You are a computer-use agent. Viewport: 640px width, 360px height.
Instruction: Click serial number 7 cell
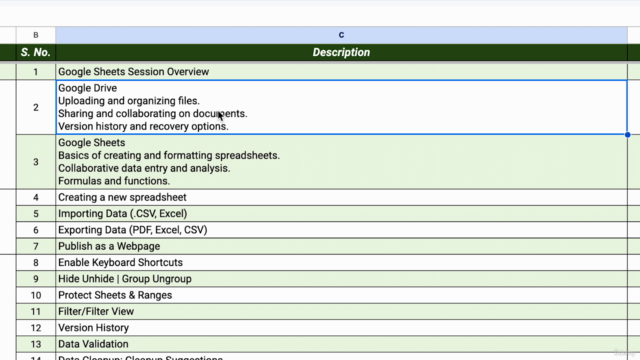pyautogui.click(x=36, y=246)
